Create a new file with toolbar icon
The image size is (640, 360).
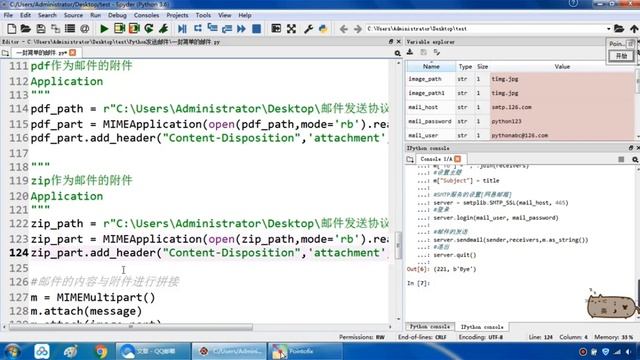click(x=11, y=29)
